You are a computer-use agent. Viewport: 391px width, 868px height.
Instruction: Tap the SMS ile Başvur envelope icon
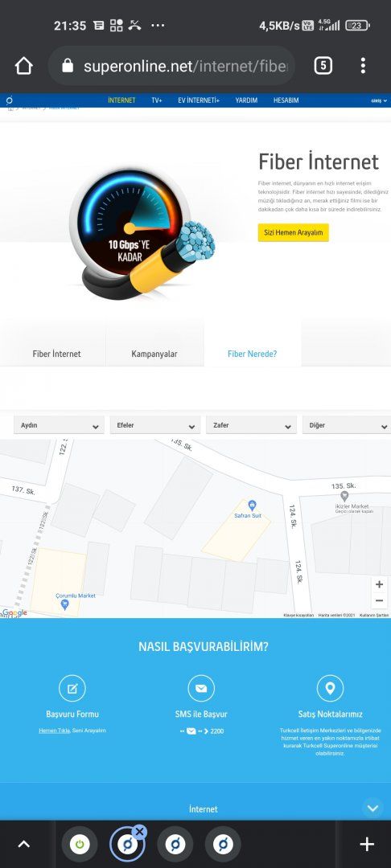point(201,689)
